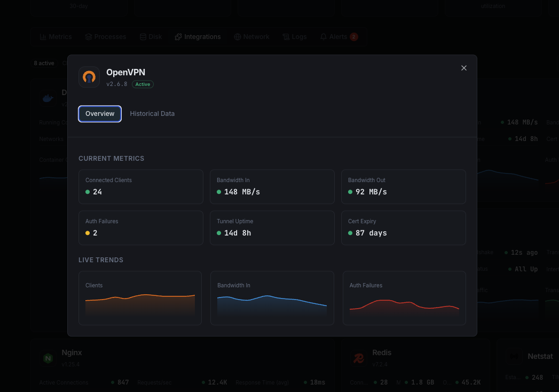Click the Bandwidth In trend chart
The height and width of the screenshot is (392, 559).
pos(272,298)
